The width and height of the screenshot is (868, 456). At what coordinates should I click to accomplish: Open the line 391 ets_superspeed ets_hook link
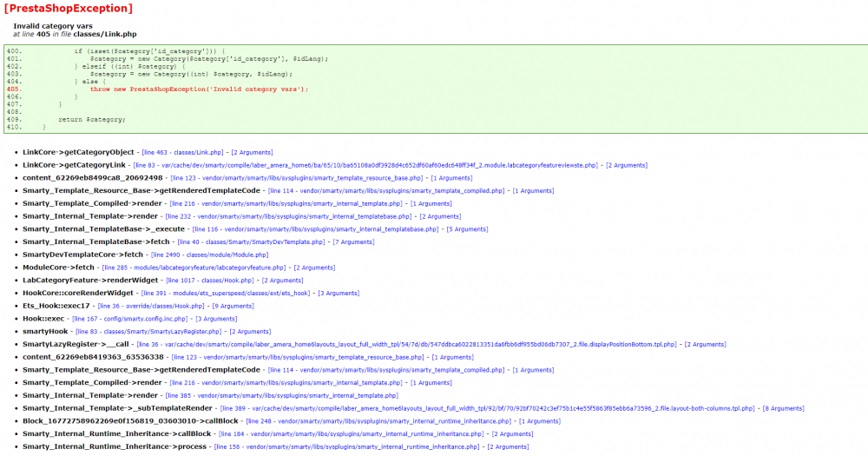coord(226,293)
